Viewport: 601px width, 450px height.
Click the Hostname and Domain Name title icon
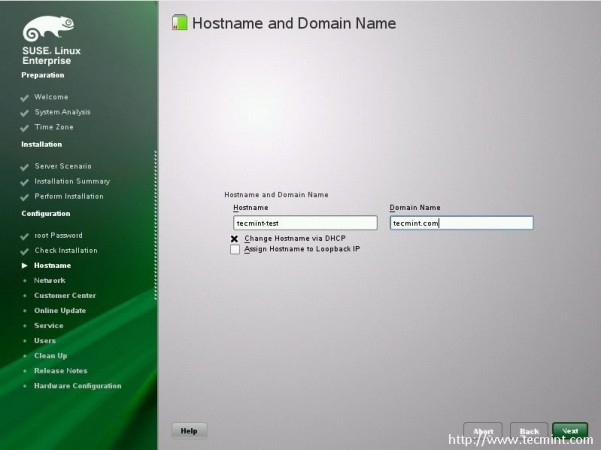point(179,22)
